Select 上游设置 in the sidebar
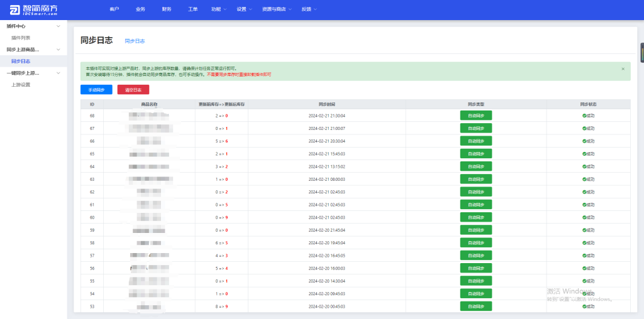 click(x=21, y=85)
